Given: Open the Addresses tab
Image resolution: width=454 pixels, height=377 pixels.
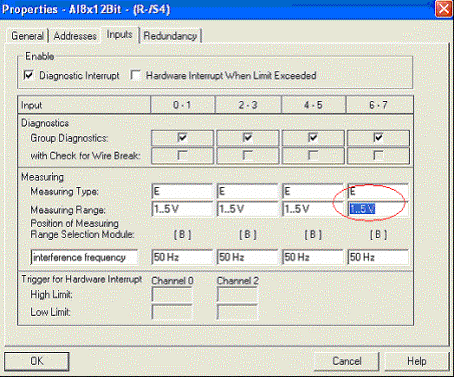Looking at the screenshot, I should point(75,36).
